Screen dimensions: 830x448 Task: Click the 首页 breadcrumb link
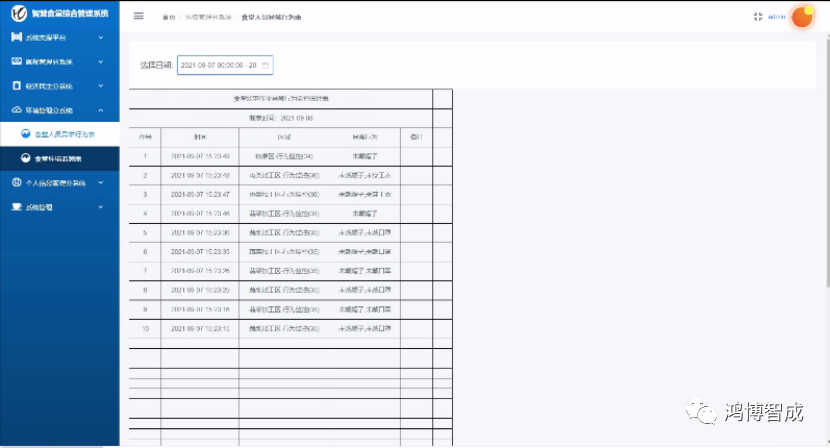pos(168,17)
